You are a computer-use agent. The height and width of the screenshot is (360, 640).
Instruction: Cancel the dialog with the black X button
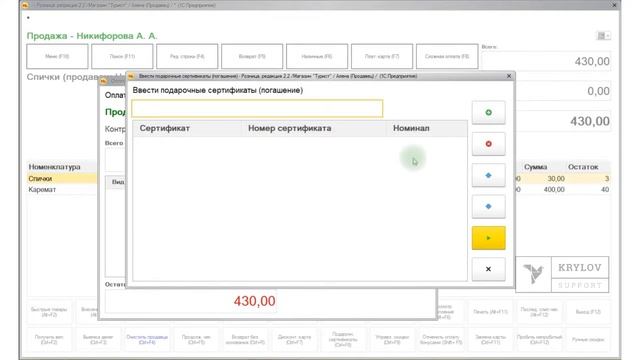pyautogui.click(x=489, y=269)
